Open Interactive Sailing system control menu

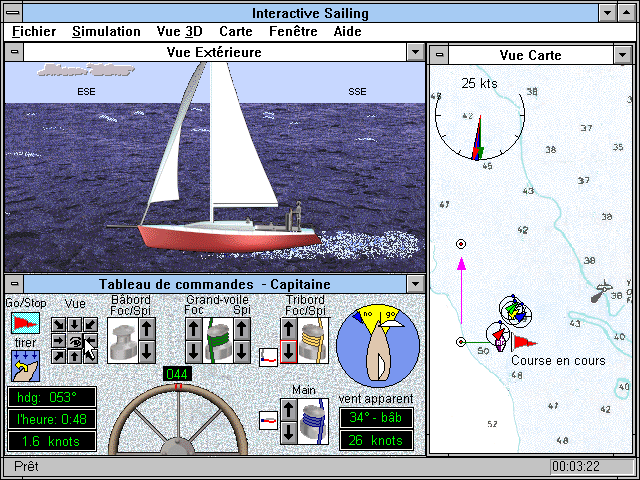click(13, 13)
